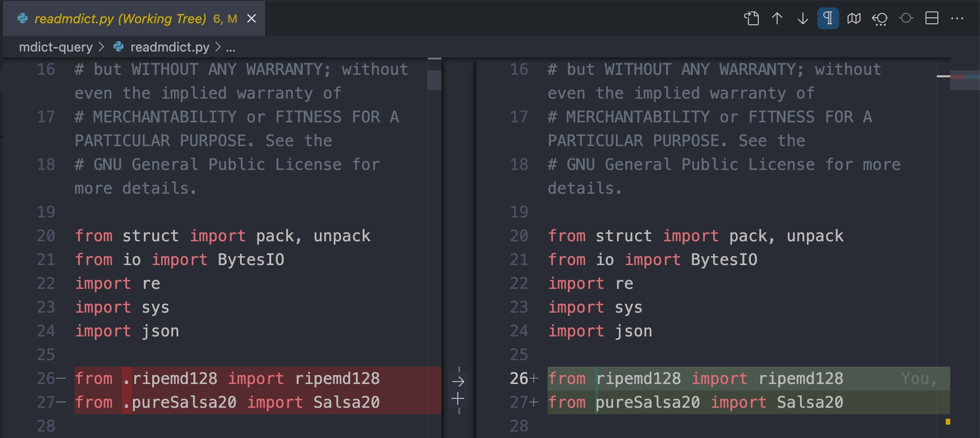Toggle the split inline diff layout view
This screenshot has height=438, width=980.
coord(932,19)
